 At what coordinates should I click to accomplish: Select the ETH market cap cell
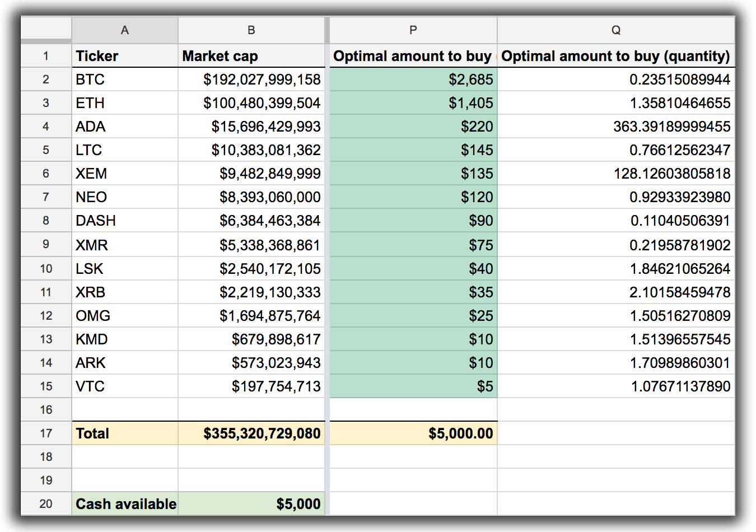point(251,103)
